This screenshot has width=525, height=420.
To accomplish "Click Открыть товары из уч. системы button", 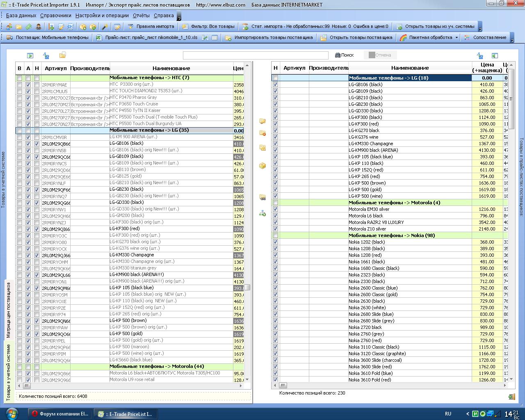I will [x=435, y=27].
